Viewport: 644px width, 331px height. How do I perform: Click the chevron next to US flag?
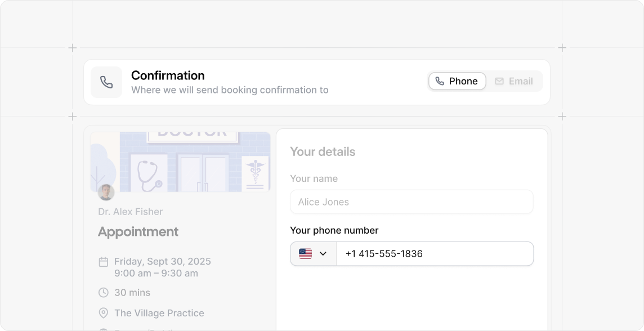tap(323, 254)
